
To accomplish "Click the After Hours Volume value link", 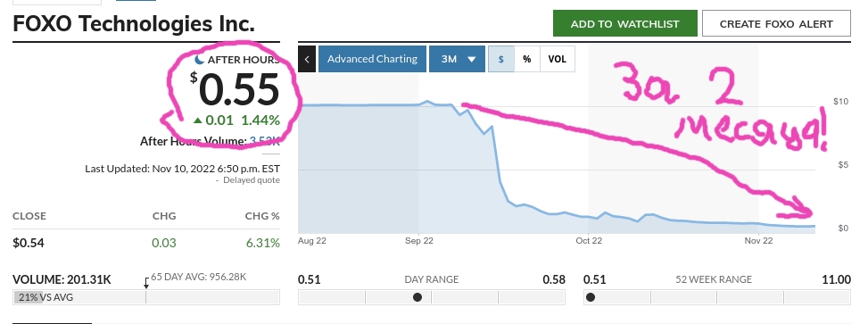I will pyautogui.click(x=265, y=141).
